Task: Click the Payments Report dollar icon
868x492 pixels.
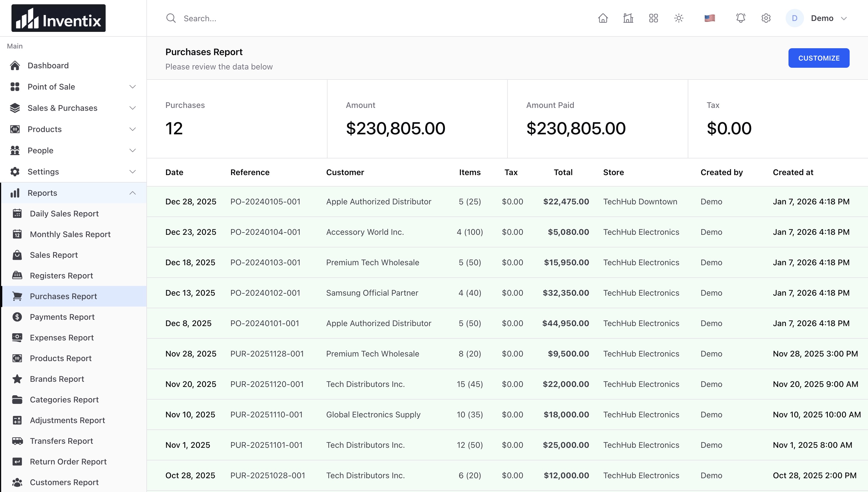Action: click(x=17, y=317)
